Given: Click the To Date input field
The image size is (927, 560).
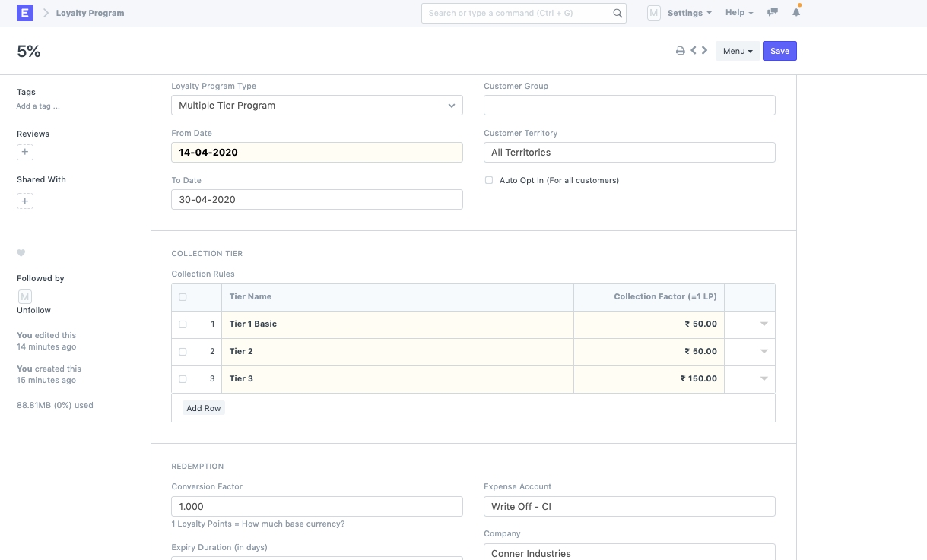Looking at the screenshot, I should (x=317, y=200).
